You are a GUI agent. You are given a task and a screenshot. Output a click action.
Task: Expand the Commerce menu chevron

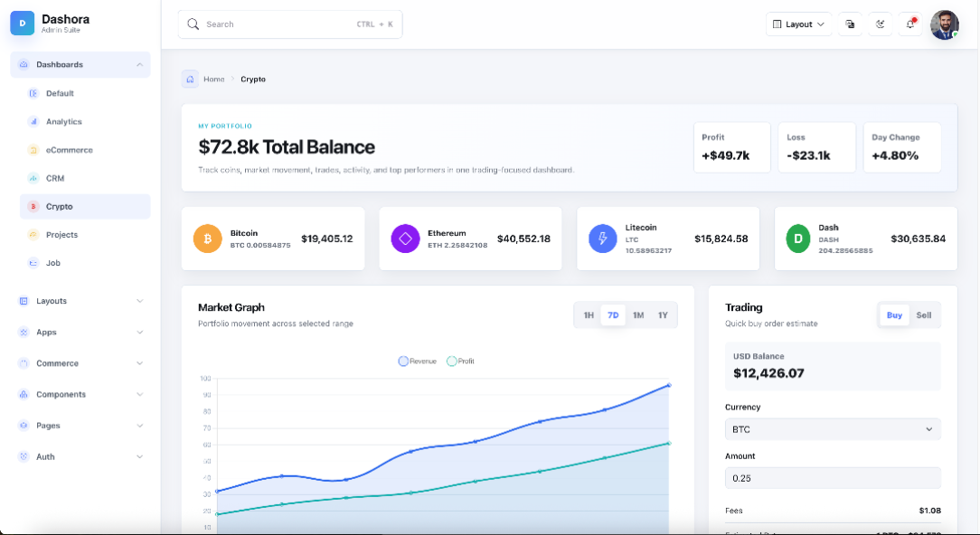tap(139, 363)
